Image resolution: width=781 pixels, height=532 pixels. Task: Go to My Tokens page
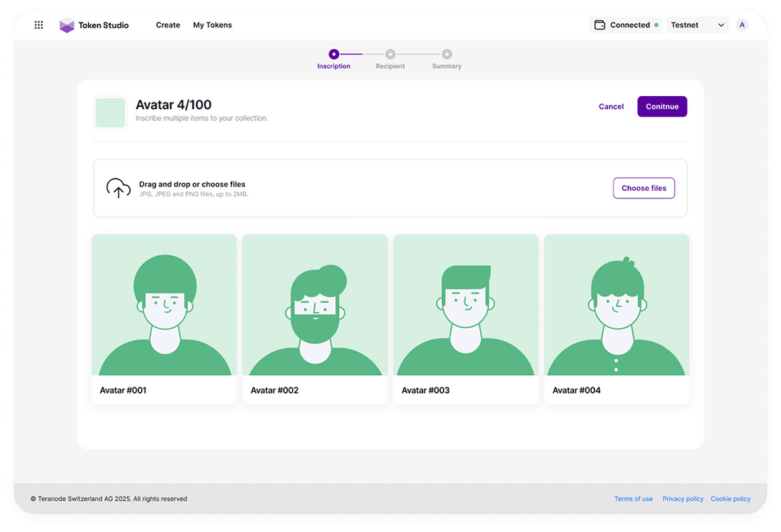[213, 25]
